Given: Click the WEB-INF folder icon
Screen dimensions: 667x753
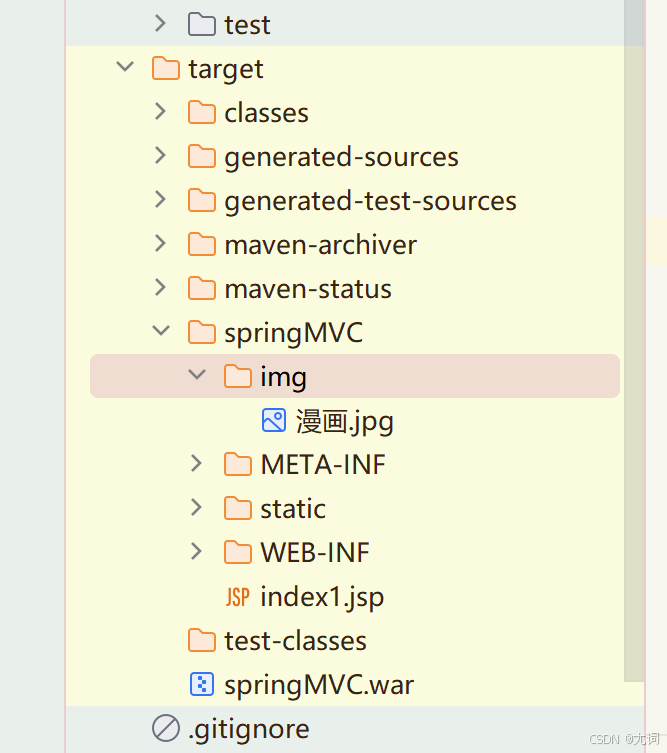Looking at the screenshot, I should click(x=238, y=552).
